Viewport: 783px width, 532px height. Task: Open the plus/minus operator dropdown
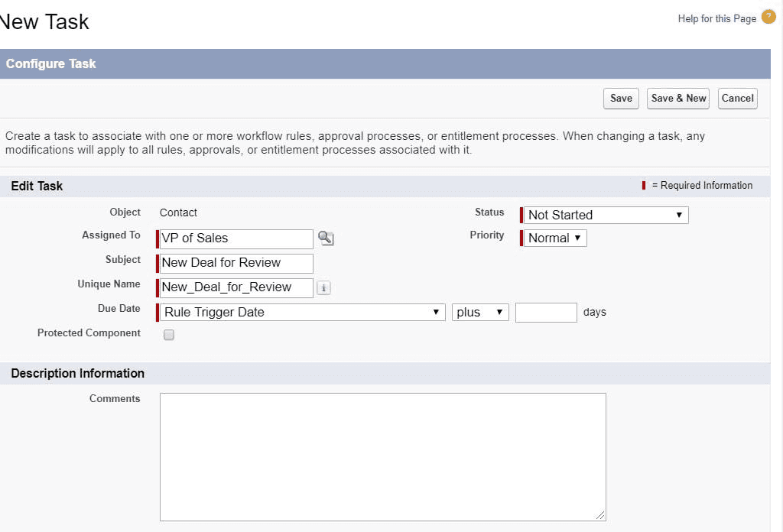(x=480, y=312)
